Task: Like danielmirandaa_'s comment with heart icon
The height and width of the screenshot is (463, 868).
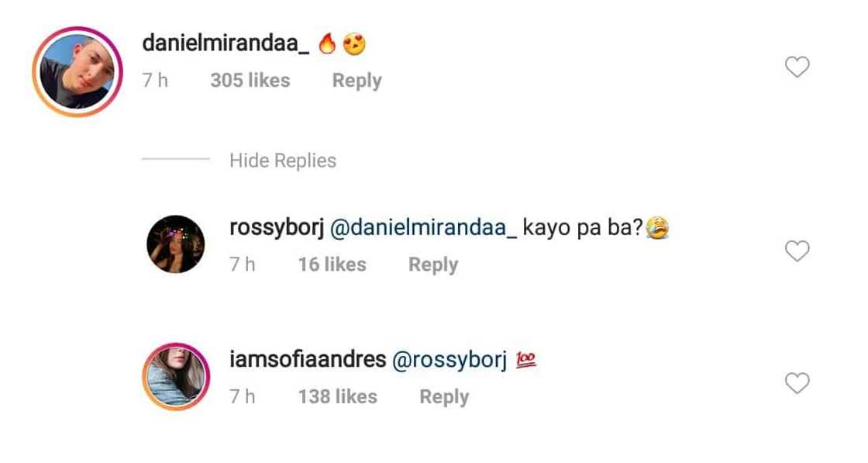Action: [x=797, y=67]
